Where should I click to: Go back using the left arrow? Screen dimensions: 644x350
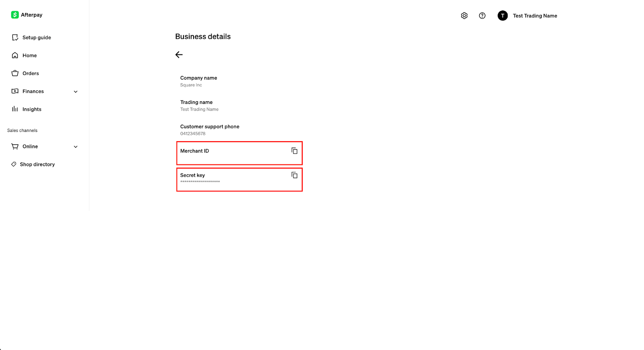point(179,55)
